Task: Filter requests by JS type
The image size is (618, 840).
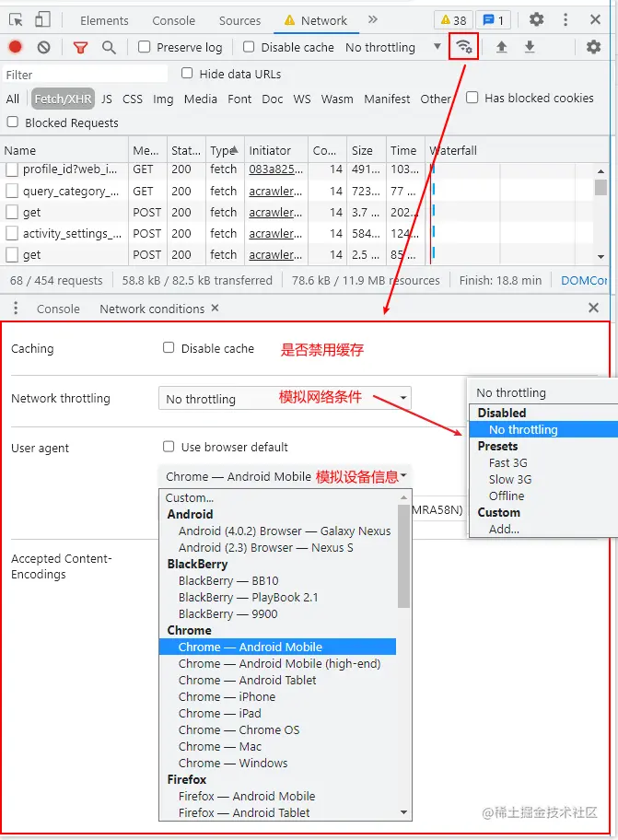Action: coord(107,99)
